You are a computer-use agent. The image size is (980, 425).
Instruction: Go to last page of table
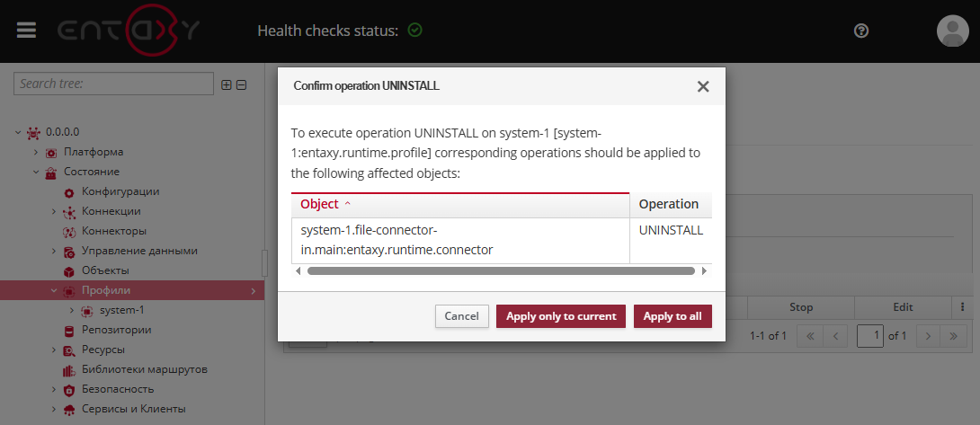tap(954, 336)
